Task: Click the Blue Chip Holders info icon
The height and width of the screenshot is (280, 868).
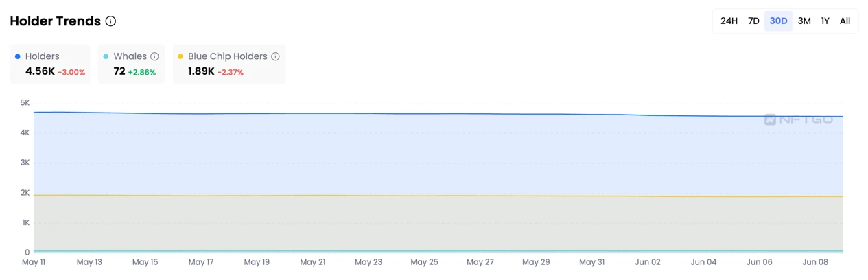Action: coord(275,56)
